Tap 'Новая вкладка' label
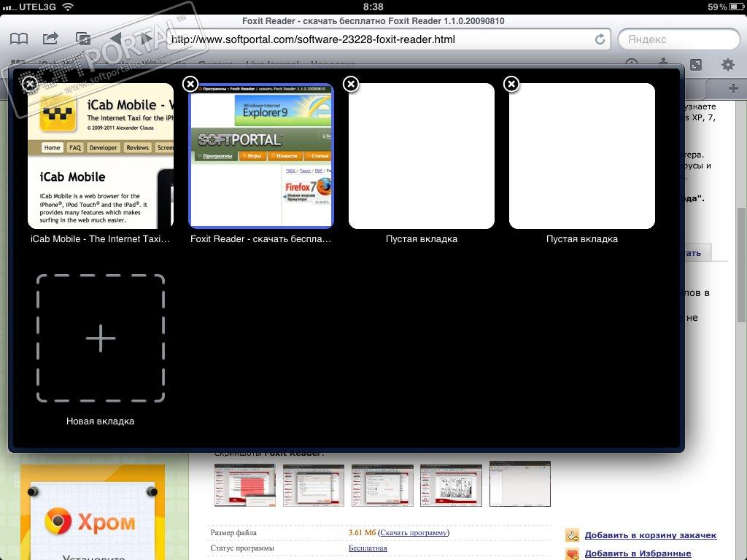Screen dimensions: 747x560 (100, 421)
